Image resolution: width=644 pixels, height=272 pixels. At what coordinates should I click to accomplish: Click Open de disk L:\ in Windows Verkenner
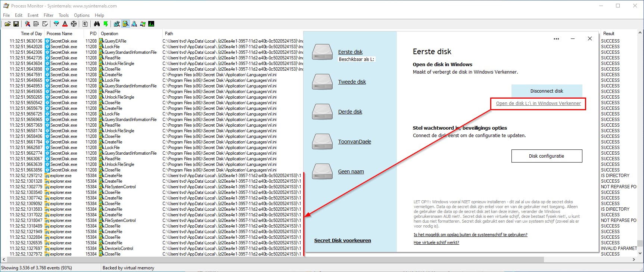[x=538, y=103]
